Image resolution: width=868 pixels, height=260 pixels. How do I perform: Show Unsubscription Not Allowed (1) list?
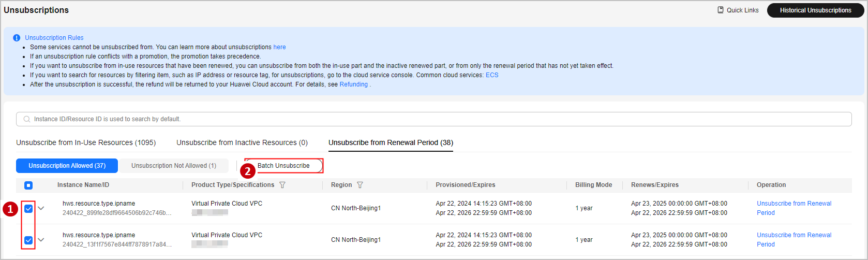(174, 166)
